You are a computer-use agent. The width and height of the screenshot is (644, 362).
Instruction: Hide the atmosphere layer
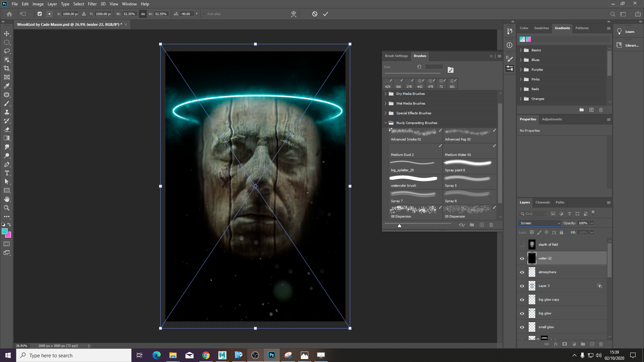(522, 272)
